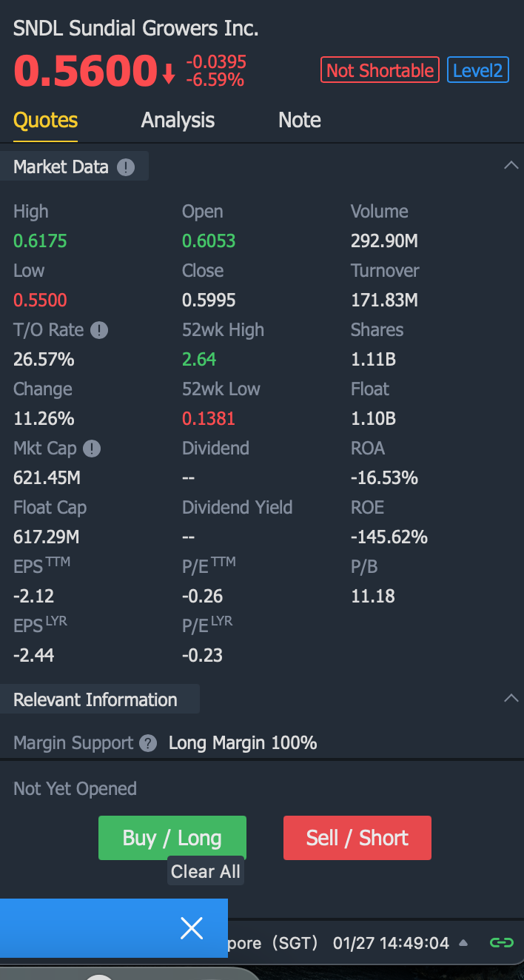Click the Not Shortable badge
The width and height of the screenshot is (524, 980).
click(380, 70)
